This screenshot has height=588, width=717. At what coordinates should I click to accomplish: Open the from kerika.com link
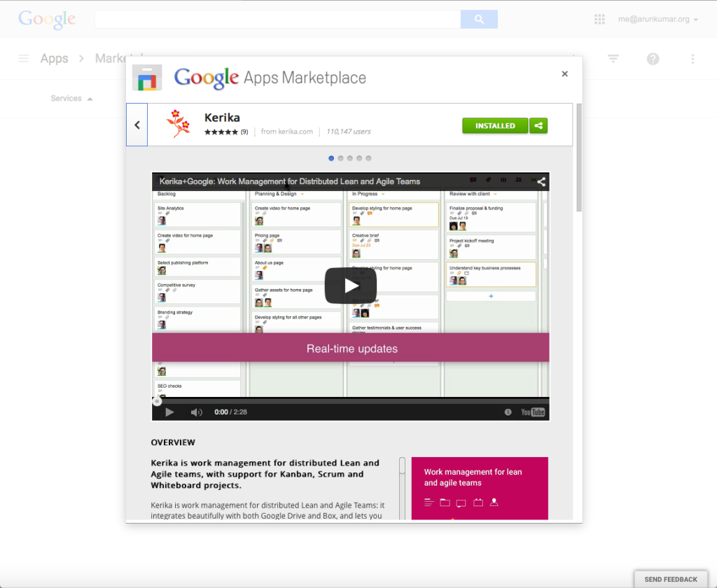pyautogui.click(x=286, y=132)
